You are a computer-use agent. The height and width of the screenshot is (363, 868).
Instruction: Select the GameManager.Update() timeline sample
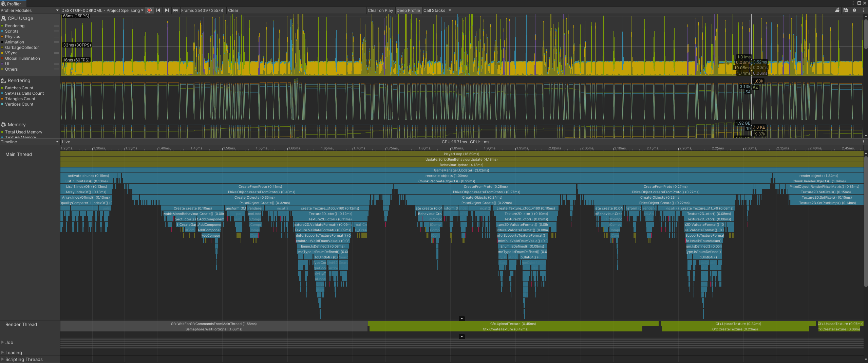[462, 170]
